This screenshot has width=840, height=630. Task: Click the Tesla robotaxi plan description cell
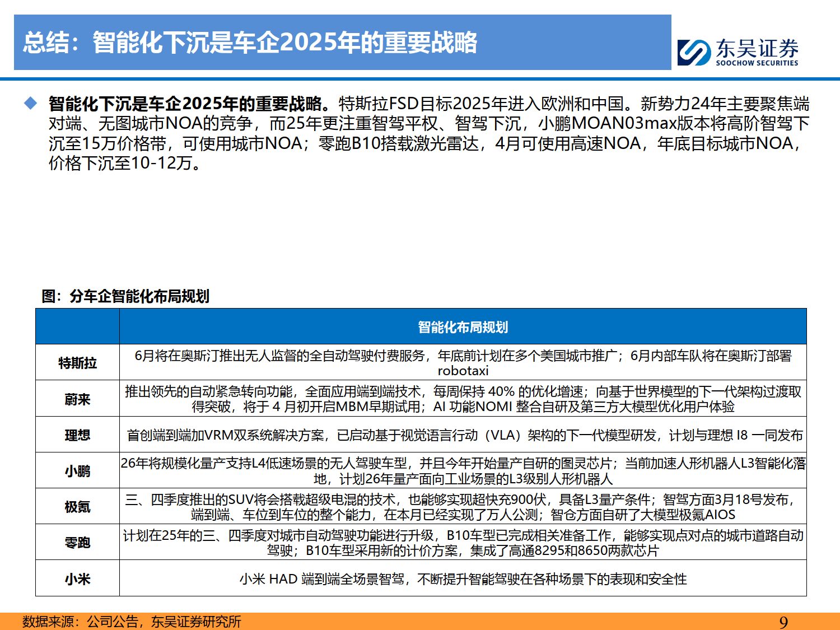(x=463, y=363)
